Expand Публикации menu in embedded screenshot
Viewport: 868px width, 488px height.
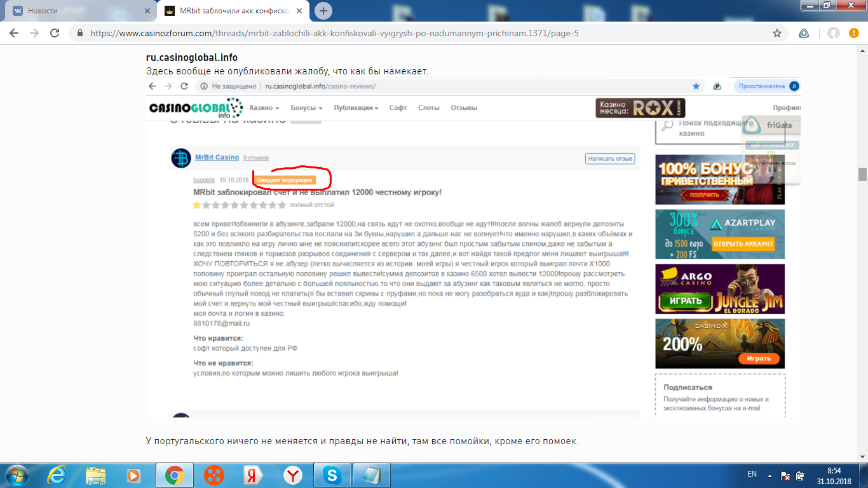(x=356, y=108)
